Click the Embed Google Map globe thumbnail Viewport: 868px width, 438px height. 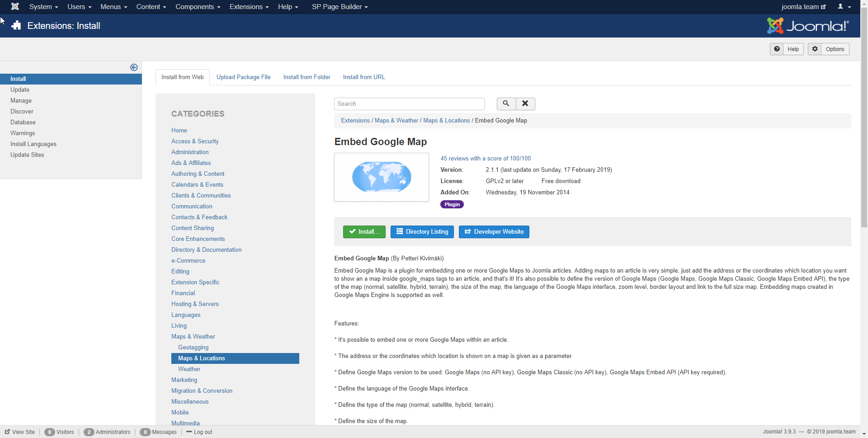[x=381, y=177]
